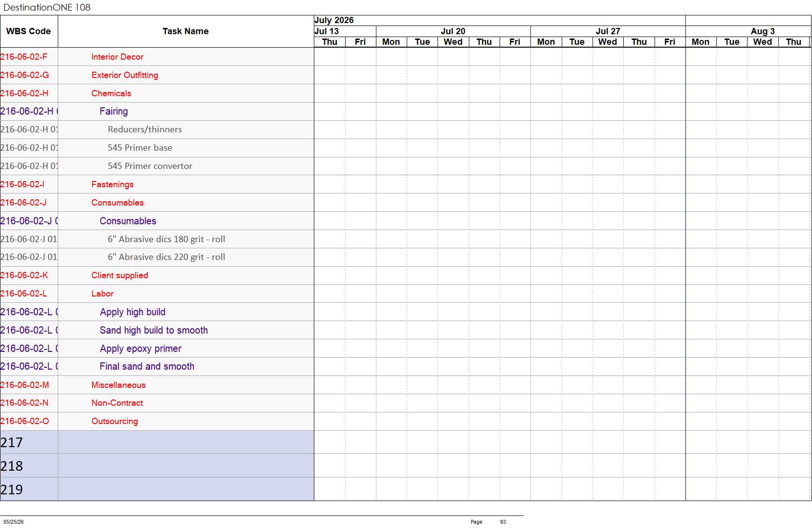Select the Exterior Outfitting task
Image resolution: width=812 pixels, height=528 pixels.
(x=125, y=75)
